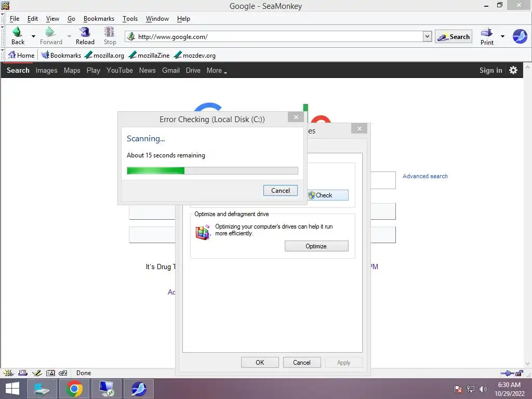The image size is (532, 399).
Task: Open the Back history dropdown arrow
Action: click(x=33, y=36)
